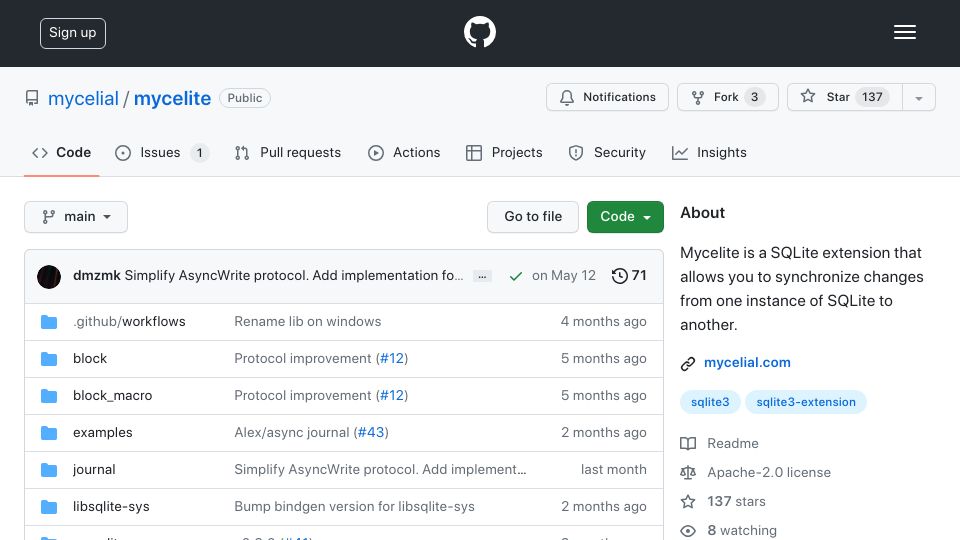The width and height of the screenshot is (960, 540).
Task: Open the Projects tab
Action: click(x=504, y=152)
